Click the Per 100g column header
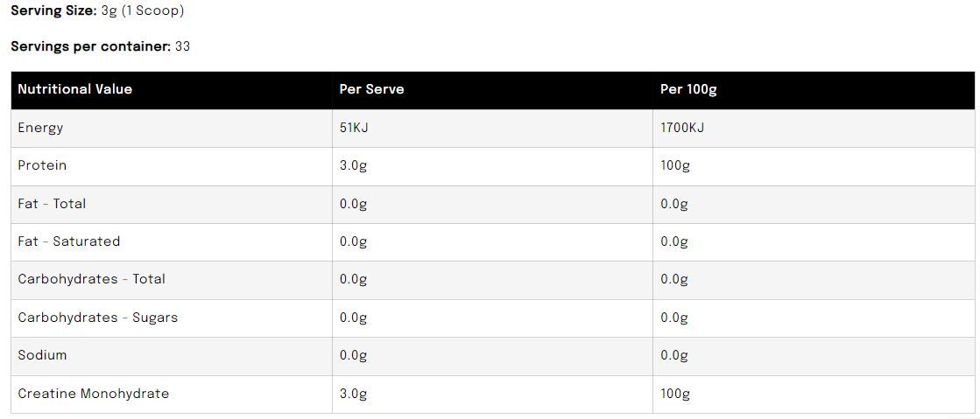980x419 pixels. click(688, 89)
